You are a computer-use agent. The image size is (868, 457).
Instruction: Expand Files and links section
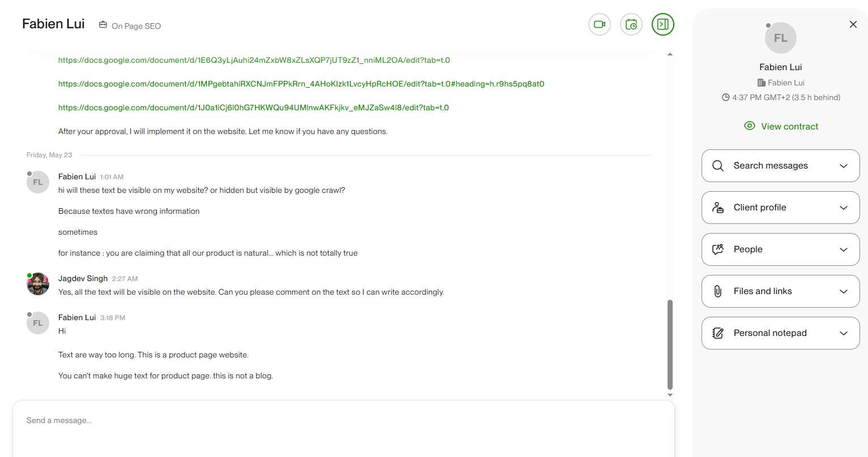780,291
